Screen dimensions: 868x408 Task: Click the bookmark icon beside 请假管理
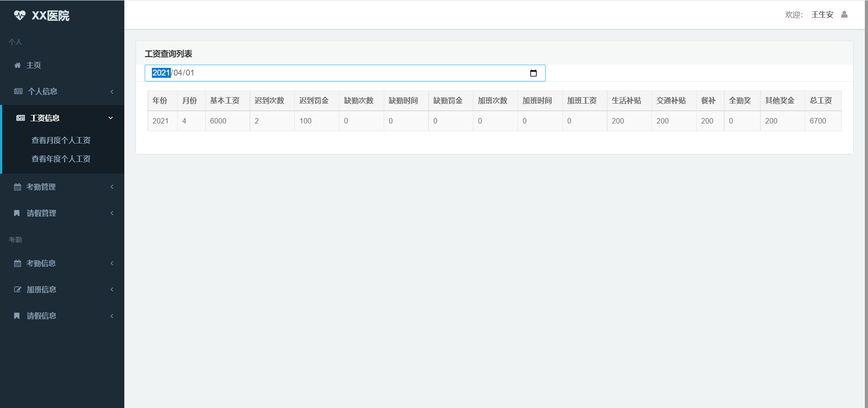(x=17, y=213)
